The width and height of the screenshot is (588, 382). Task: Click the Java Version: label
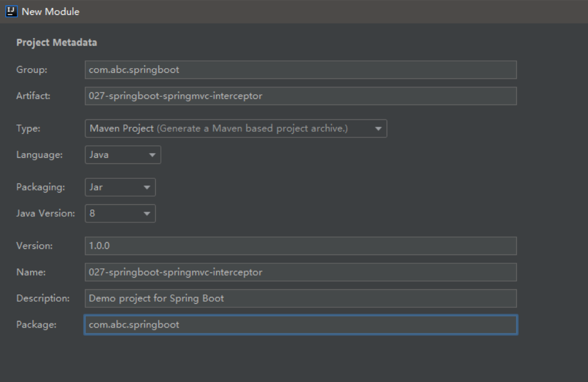click(x=46, y=214)
